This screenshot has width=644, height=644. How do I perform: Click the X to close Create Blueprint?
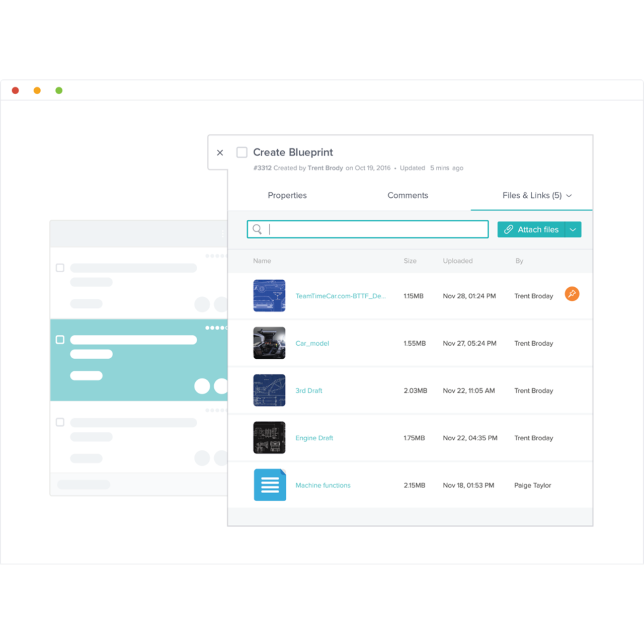point(220,152)
